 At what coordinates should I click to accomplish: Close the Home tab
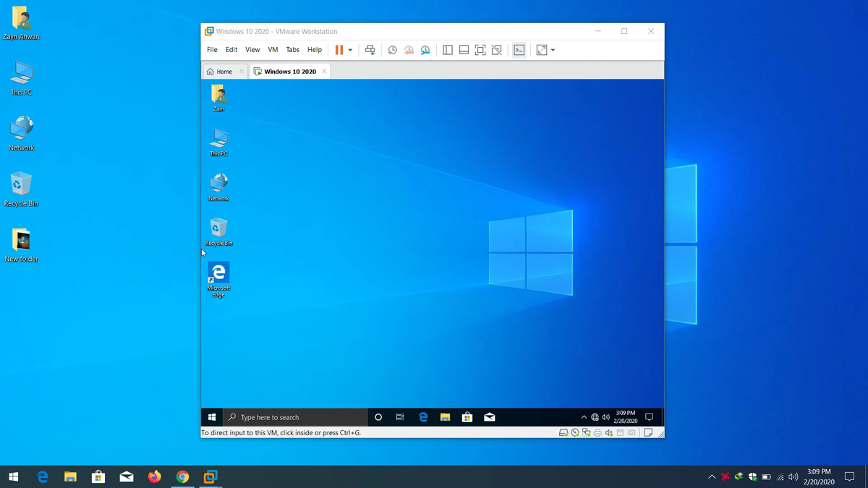pyautogui.click(x=241, y=72)
